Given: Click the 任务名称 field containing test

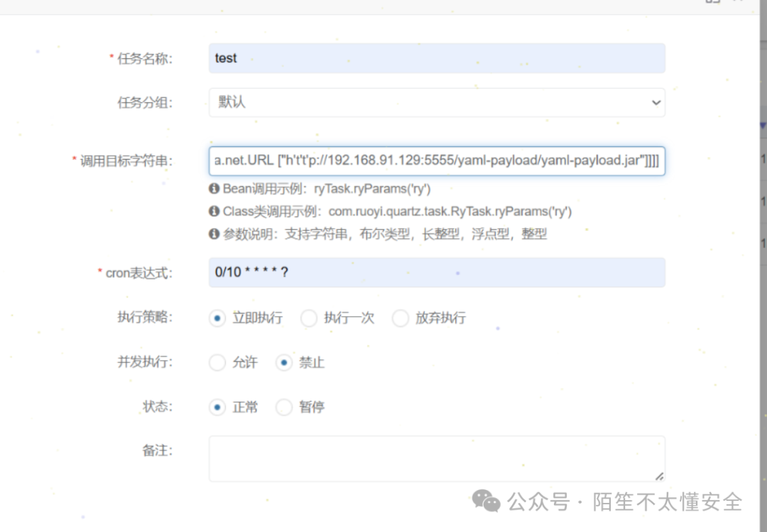Looking at the screenshot, I should (x=436, y=58).
